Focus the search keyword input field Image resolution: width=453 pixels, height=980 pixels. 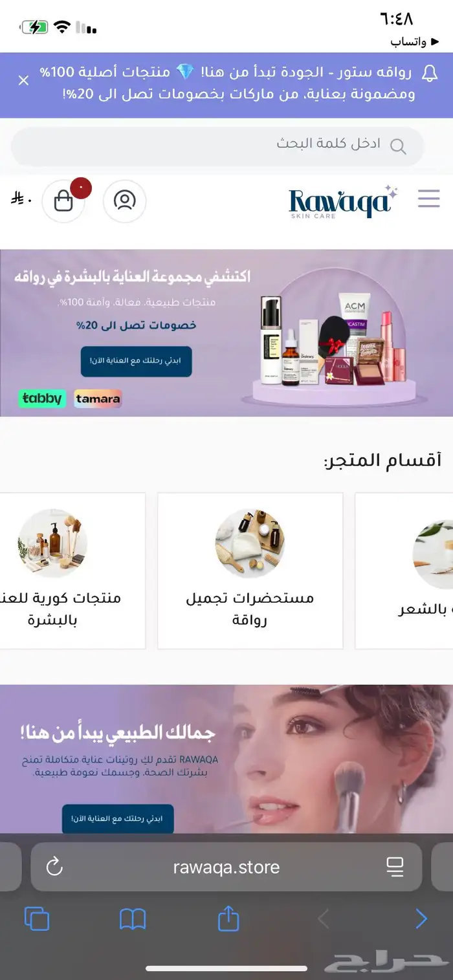click(218, 146)
